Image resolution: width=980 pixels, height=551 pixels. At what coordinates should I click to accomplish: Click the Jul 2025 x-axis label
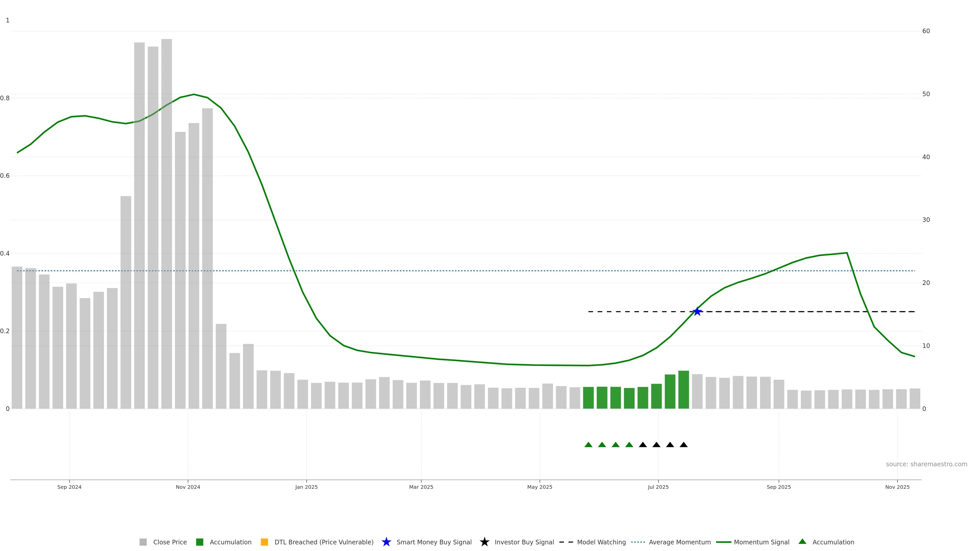tap(658, 487)
